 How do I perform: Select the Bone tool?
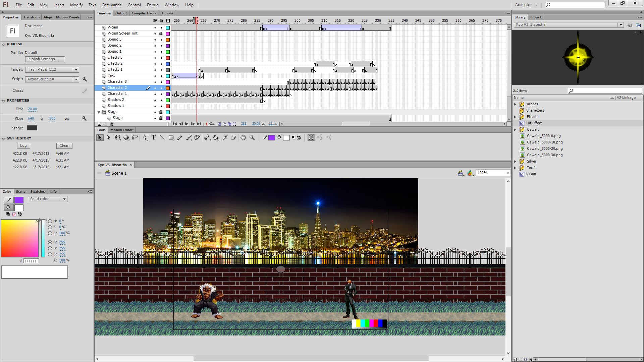[x=207, y=137]
